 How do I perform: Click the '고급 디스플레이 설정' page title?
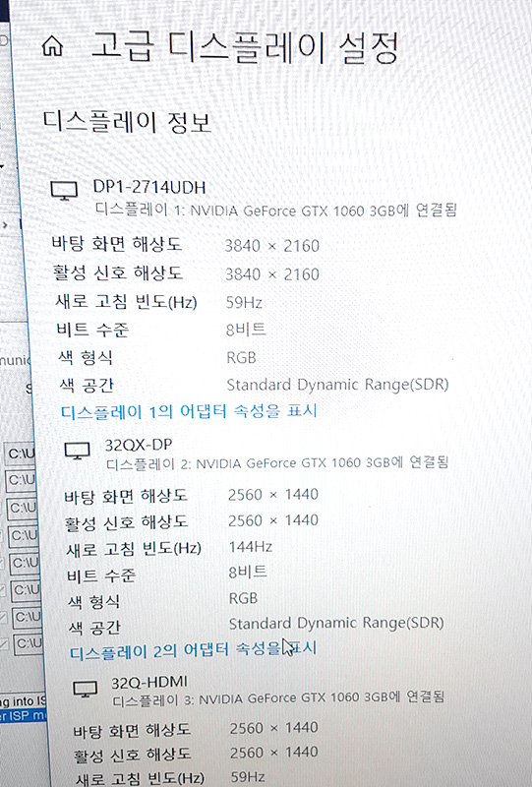coord(245,47)
